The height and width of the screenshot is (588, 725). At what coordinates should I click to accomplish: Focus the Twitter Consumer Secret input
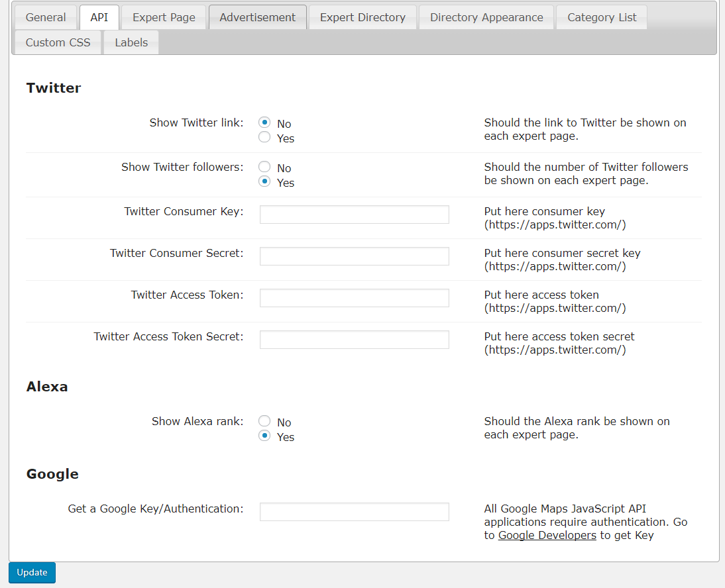(354, 256)
